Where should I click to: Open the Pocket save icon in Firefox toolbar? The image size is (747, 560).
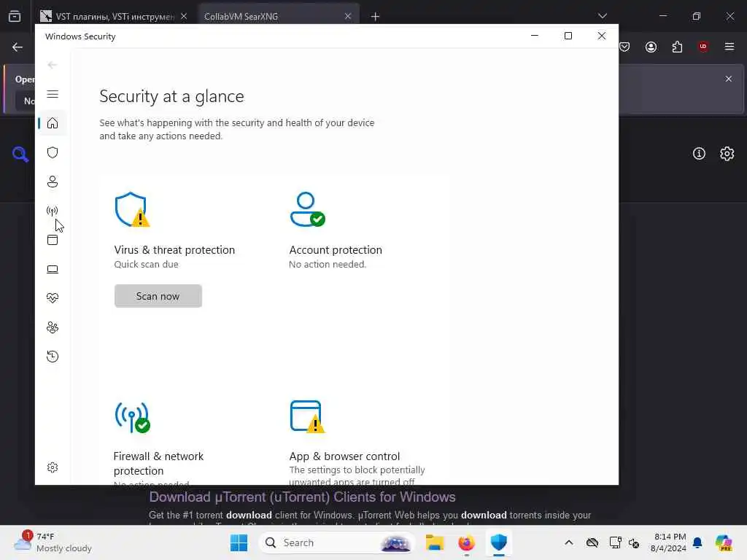(624, 47)
